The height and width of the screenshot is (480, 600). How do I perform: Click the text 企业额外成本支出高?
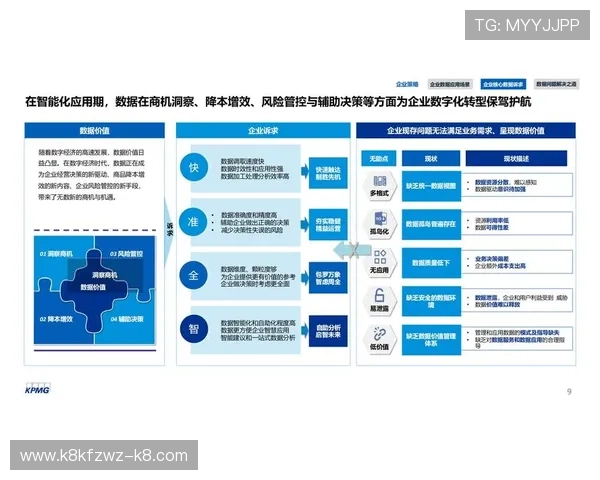500,266
